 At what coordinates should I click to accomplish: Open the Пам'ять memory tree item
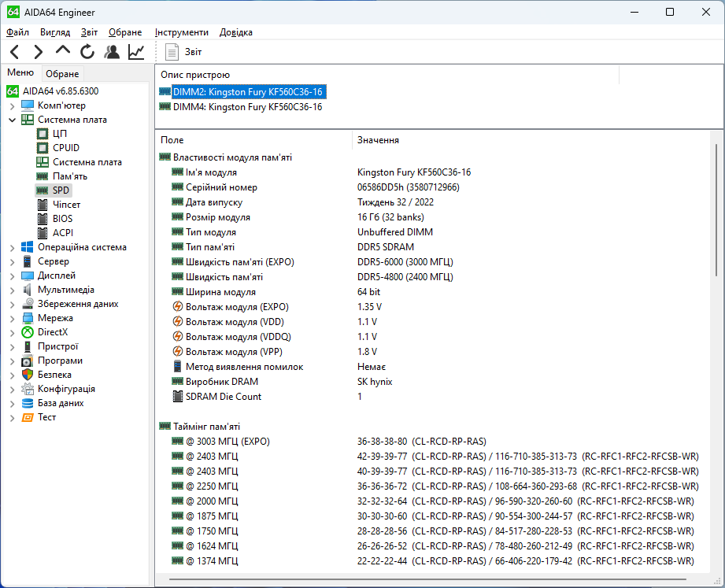[70, 176]
